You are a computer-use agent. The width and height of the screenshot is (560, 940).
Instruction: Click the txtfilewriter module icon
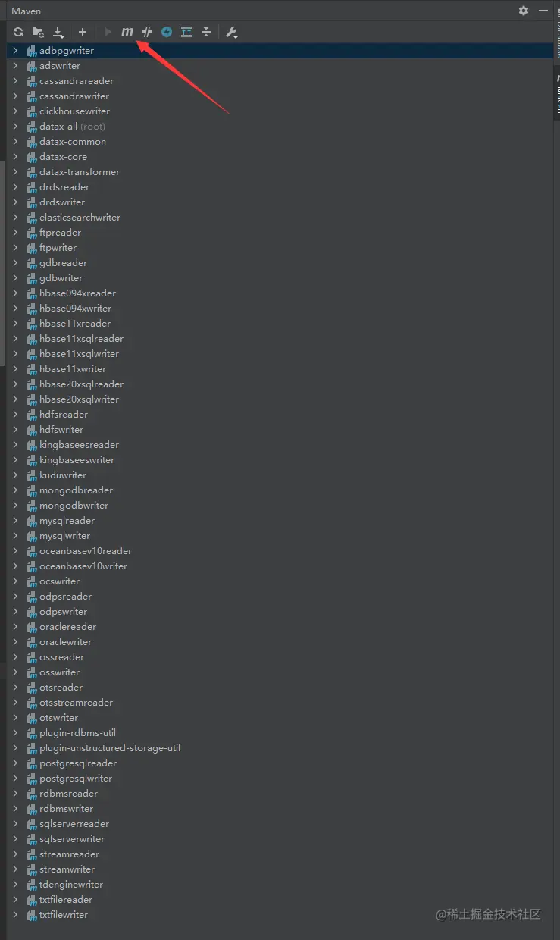(x=32, y=915)
